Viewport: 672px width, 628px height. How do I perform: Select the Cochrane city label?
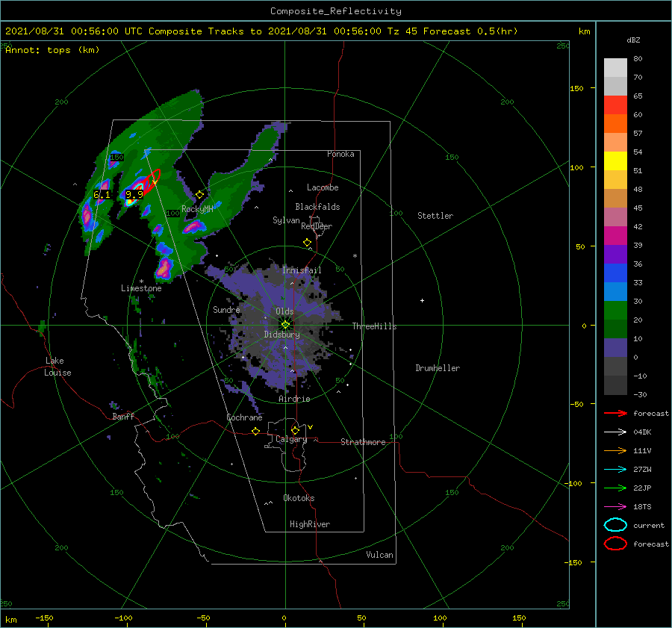(244, 417)
